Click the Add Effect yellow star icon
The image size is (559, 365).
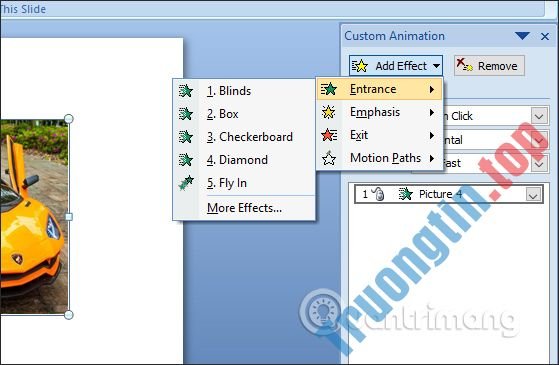pos(359,66)
